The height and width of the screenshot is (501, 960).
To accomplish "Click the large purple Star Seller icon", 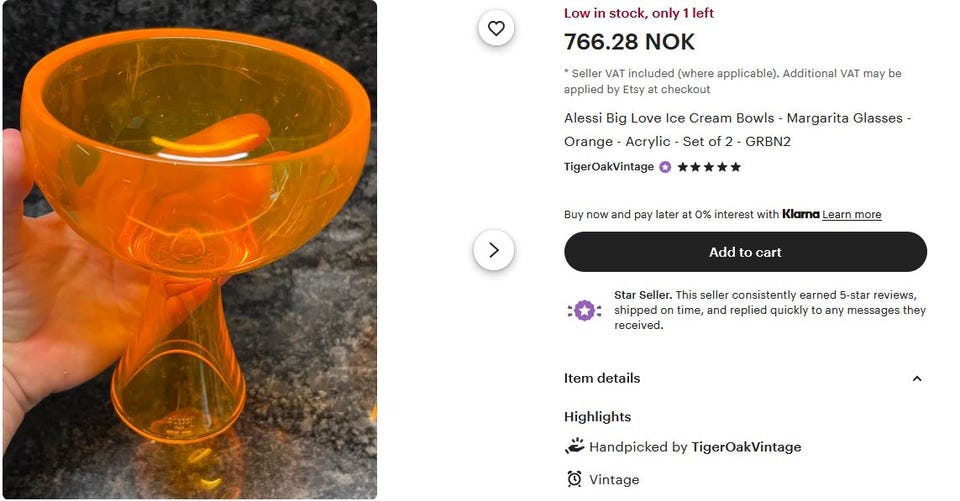I will tap(583, 310).
